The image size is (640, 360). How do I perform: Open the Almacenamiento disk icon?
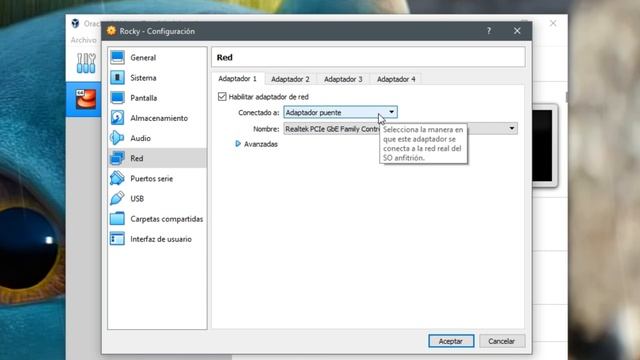coord(117,118)
